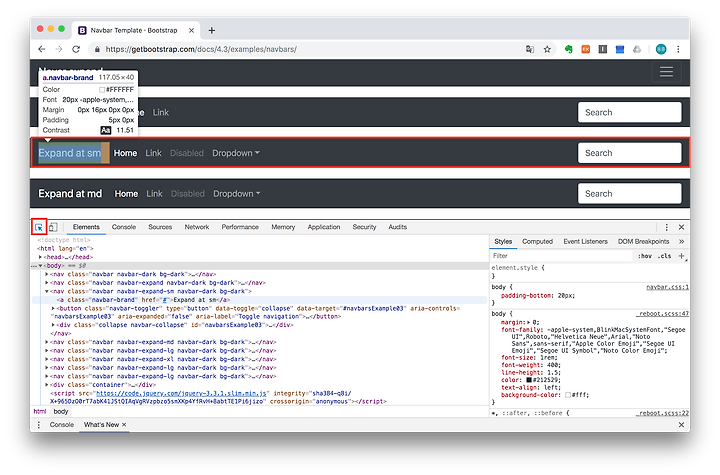The width and height of the screenshot is (720, 475).
Task: Collapse the body element node
Action: [40, 266]
